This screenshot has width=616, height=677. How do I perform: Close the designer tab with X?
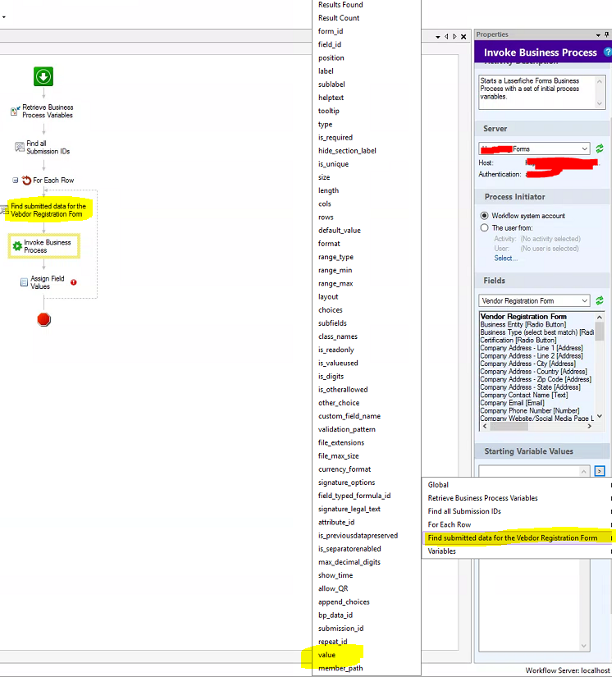463,37
